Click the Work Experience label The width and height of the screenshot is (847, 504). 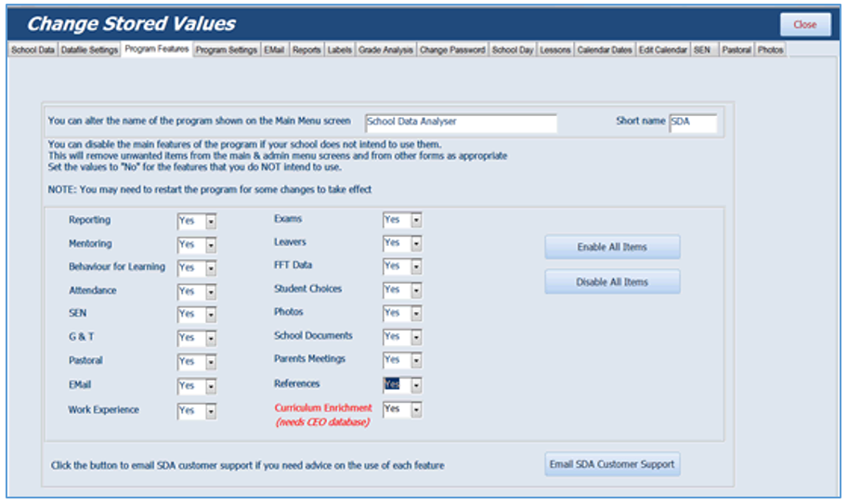(x=103, y=409)
